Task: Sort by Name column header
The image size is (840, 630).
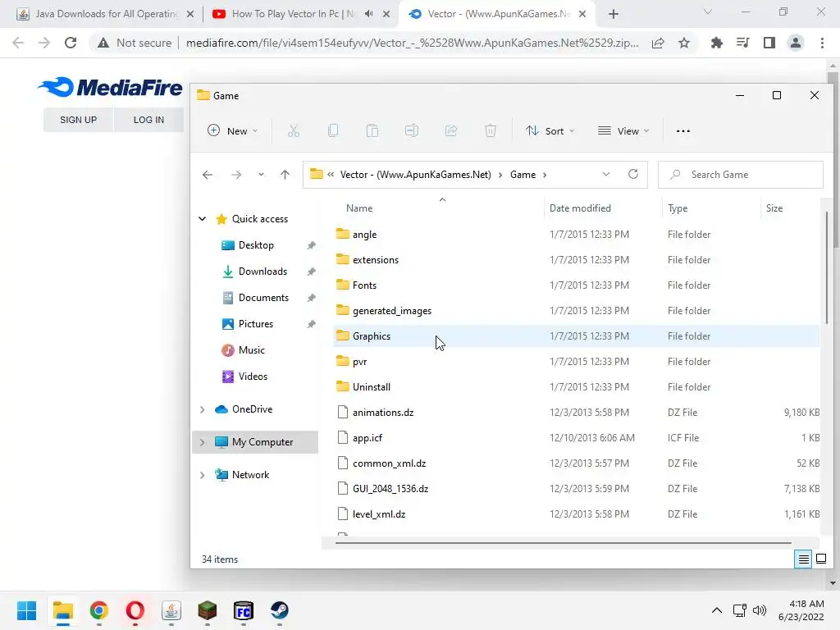Action: pyautogui.click(x=359, y=208)
